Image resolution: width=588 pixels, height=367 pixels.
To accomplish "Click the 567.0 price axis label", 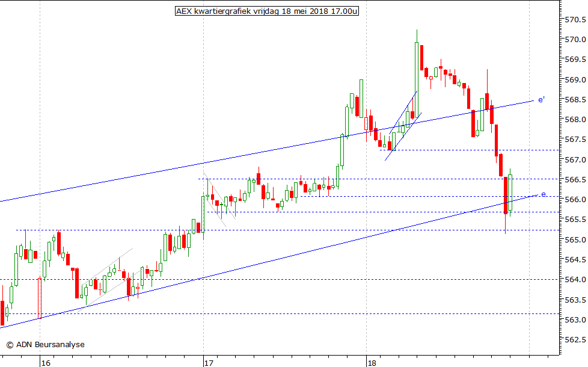I will pos(575,159).
